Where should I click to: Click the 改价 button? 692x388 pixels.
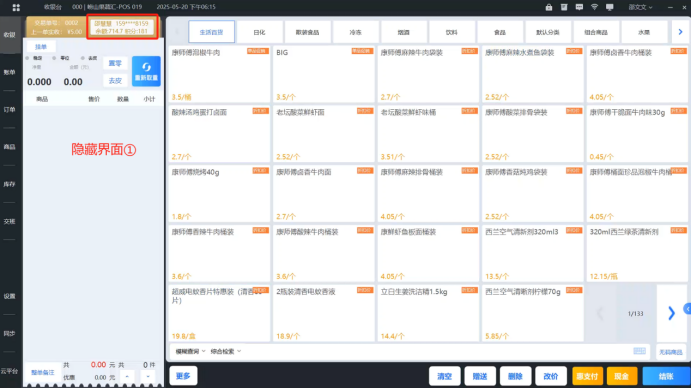pos(551,376)
